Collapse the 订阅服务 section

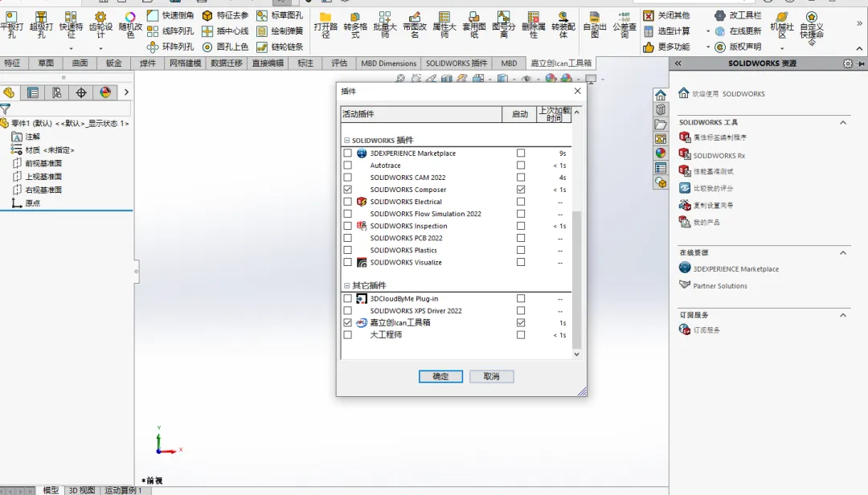842,315
